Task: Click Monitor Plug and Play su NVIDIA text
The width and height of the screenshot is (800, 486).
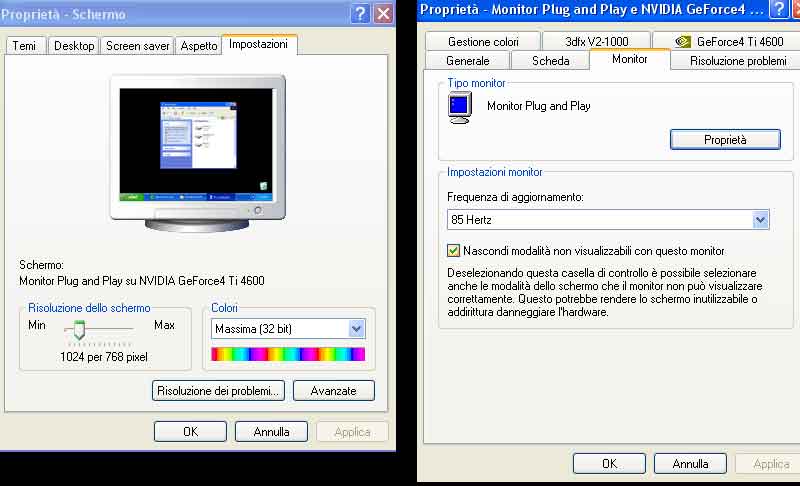Action: pos(141,280)
